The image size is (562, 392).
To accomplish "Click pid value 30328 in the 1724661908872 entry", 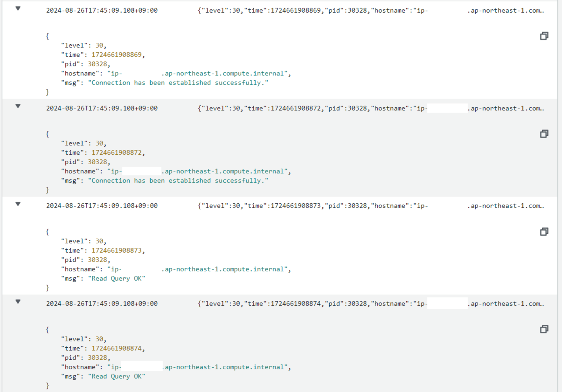I will pos(97,162).
